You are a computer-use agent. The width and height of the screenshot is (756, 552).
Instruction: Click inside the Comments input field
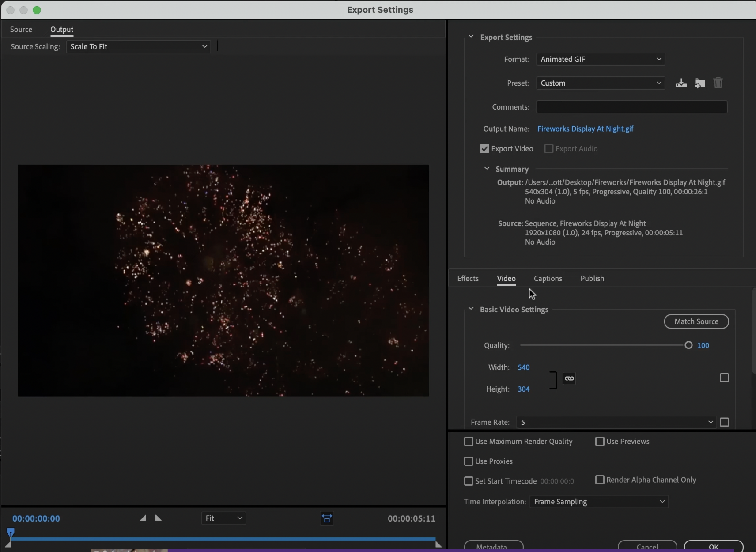(x=631, y=107)
